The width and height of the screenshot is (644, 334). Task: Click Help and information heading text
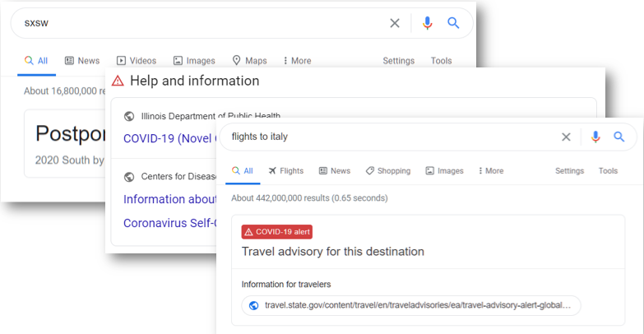[195, 81]
